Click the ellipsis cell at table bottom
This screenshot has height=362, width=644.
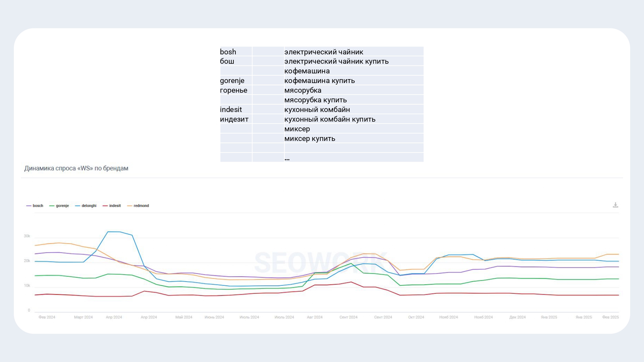[x=354, y=157]
